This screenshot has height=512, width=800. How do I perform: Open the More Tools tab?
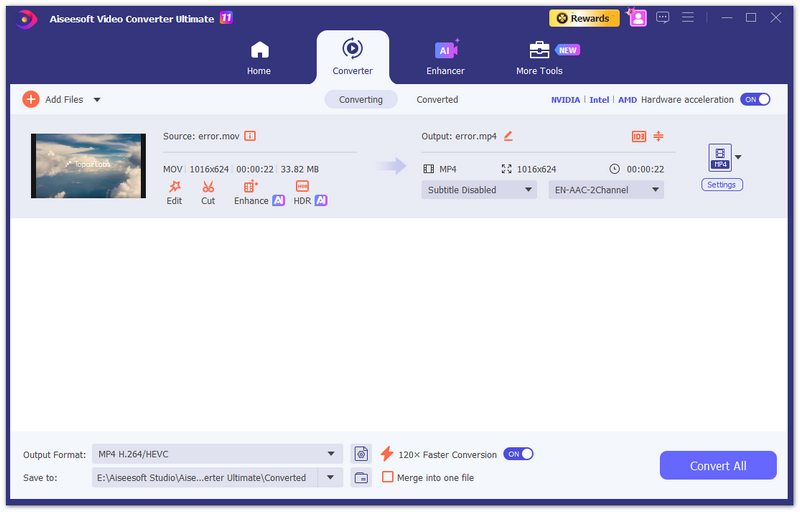click(x=539, y=57)
